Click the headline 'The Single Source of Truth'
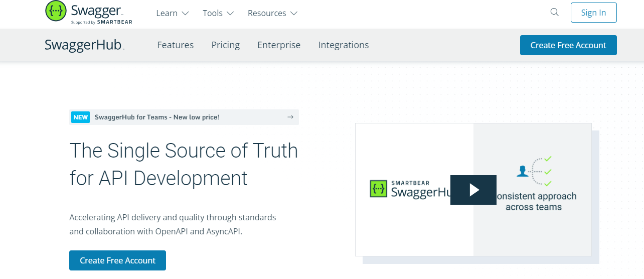The height and width of the screenshot is (279, 644). click(x=184, y=151)
